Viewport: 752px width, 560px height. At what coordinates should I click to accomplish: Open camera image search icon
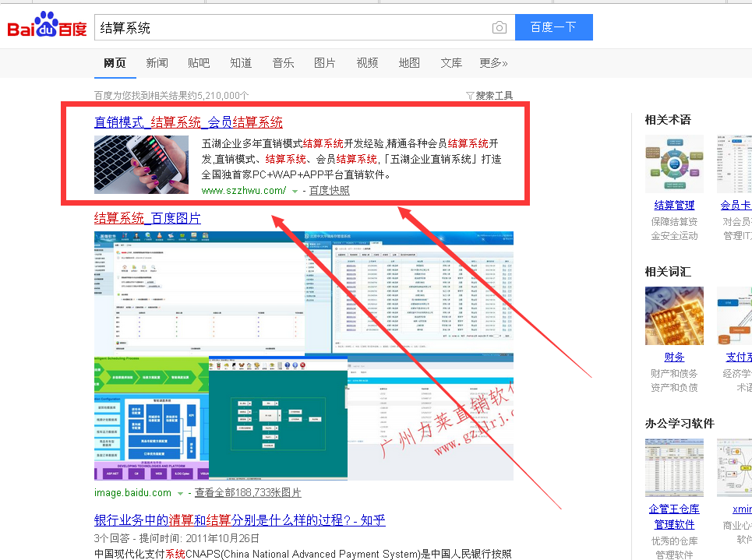(x=500, y=27)
